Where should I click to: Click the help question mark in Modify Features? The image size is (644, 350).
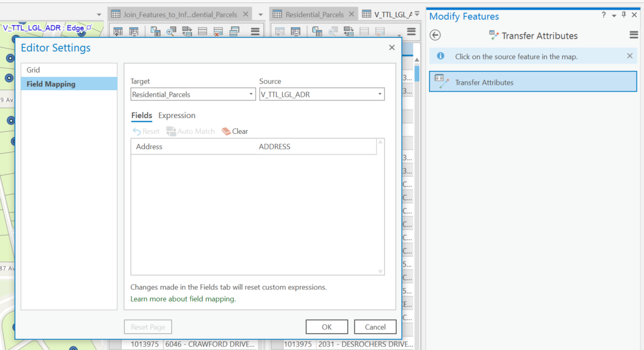(604, 13)
